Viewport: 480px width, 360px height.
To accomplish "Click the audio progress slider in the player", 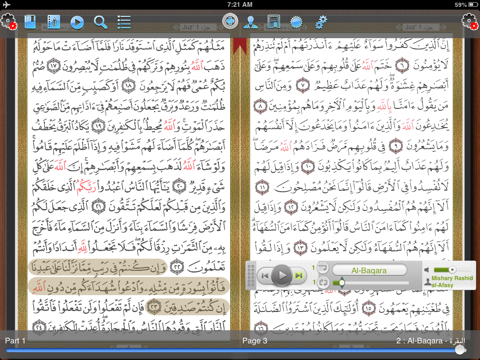I will point(370,283).
